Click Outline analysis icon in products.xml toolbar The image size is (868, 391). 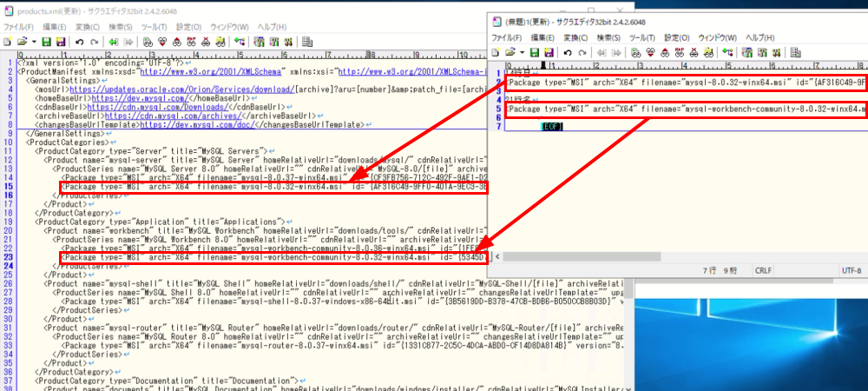click(x=240, y=41)
